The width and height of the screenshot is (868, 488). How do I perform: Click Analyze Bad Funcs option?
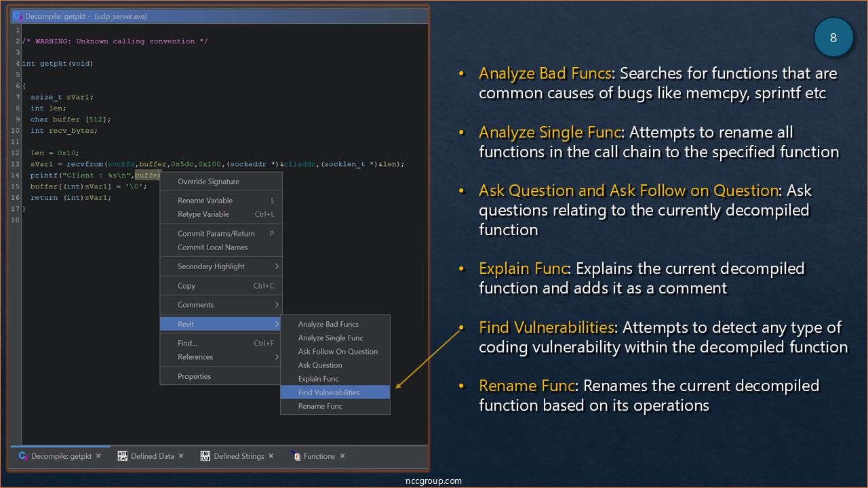coord(328,324)
